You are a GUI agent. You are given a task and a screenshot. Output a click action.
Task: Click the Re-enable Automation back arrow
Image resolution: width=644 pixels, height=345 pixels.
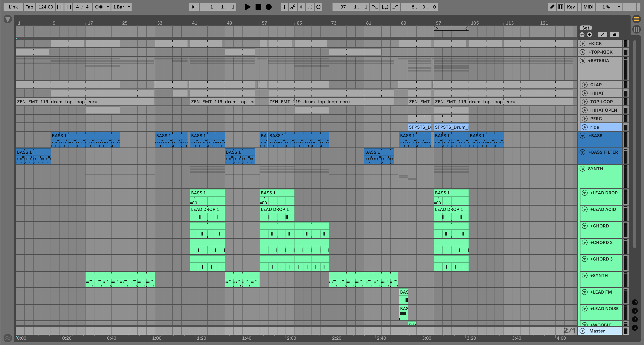pos(301,7)
